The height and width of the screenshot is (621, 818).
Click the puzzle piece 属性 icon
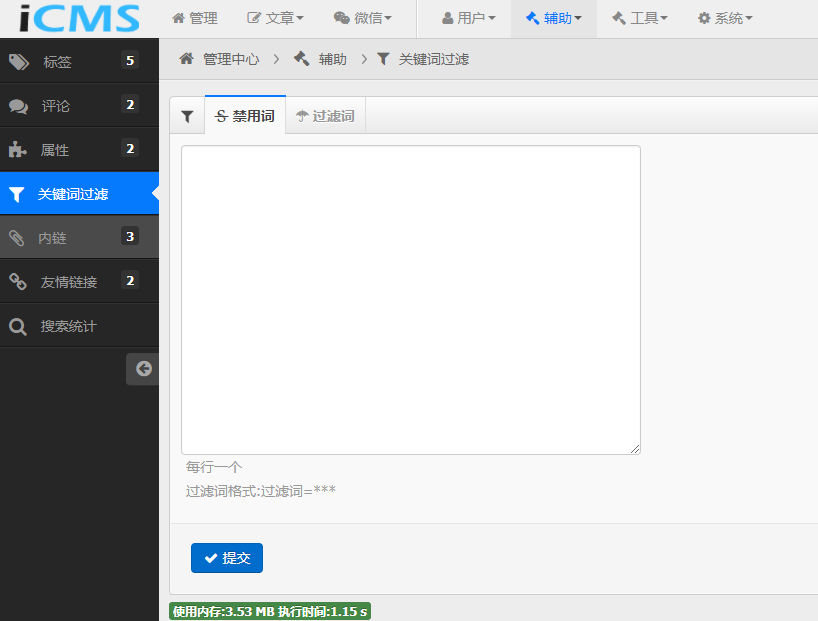pos(17,150)
